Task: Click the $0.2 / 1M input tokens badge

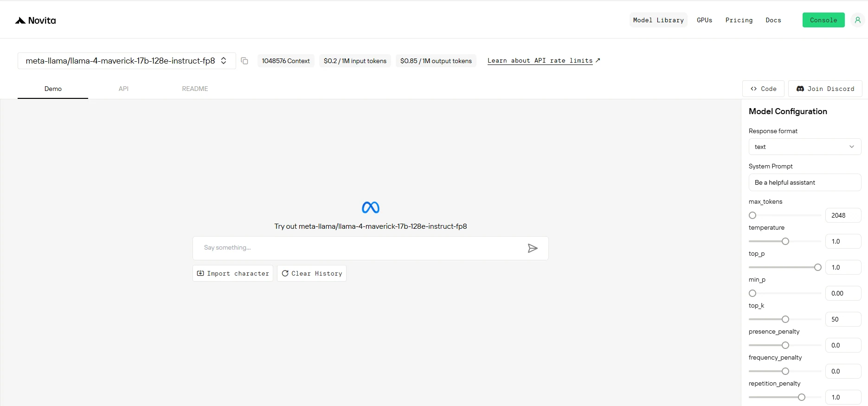Action: point(355,61)
